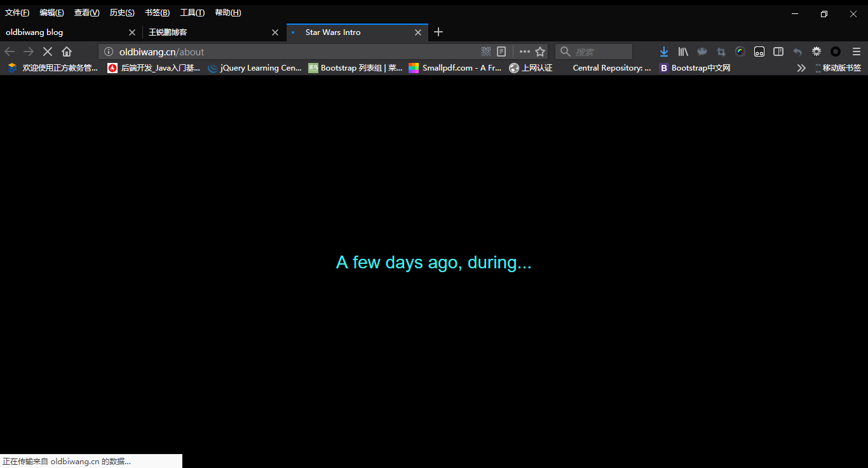Open the 查看(V) menu
868x468 pixels.
[86, 13]
